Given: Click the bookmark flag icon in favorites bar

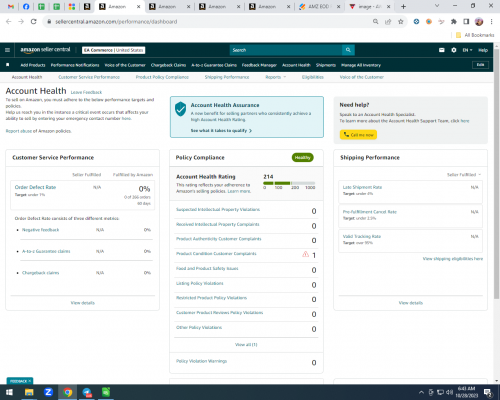Looking at the screenshot, I should point(8,65).
